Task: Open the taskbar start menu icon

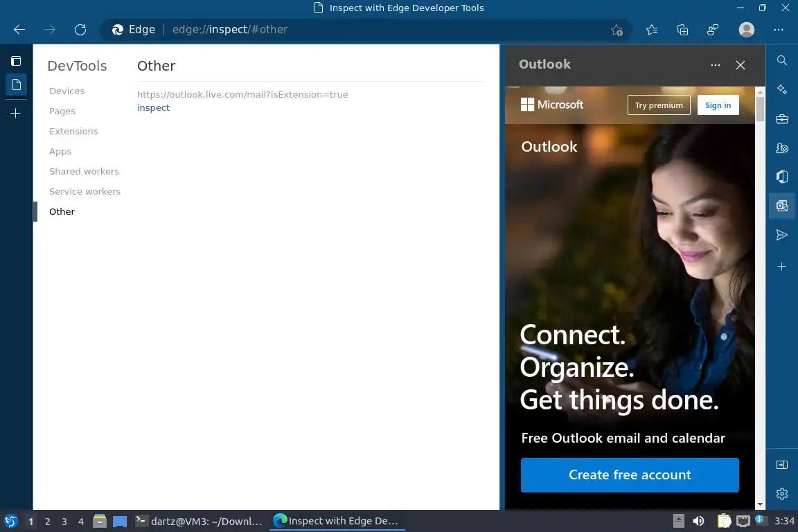Action: (11, 522)
